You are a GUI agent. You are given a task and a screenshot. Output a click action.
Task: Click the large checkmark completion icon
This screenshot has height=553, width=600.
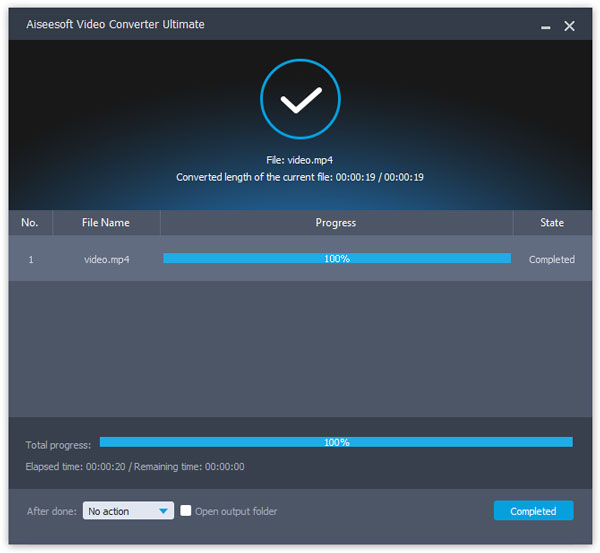(x=300, y=99)
